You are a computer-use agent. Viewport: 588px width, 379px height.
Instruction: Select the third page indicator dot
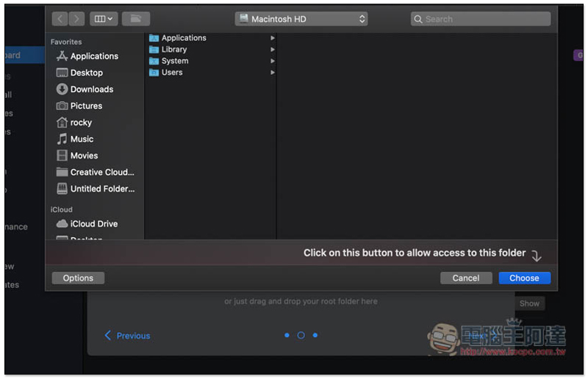315,335
